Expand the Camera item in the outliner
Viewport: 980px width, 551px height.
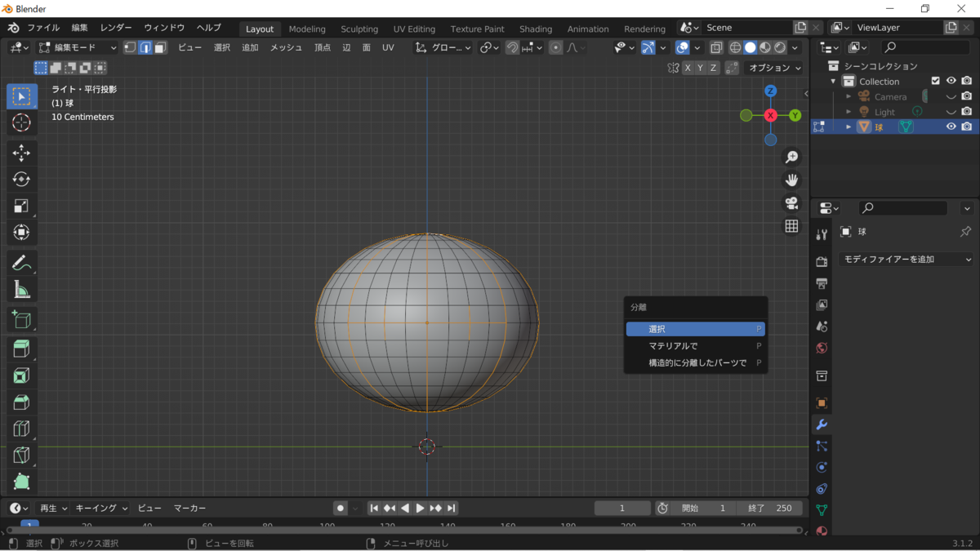tap(849, 96)
